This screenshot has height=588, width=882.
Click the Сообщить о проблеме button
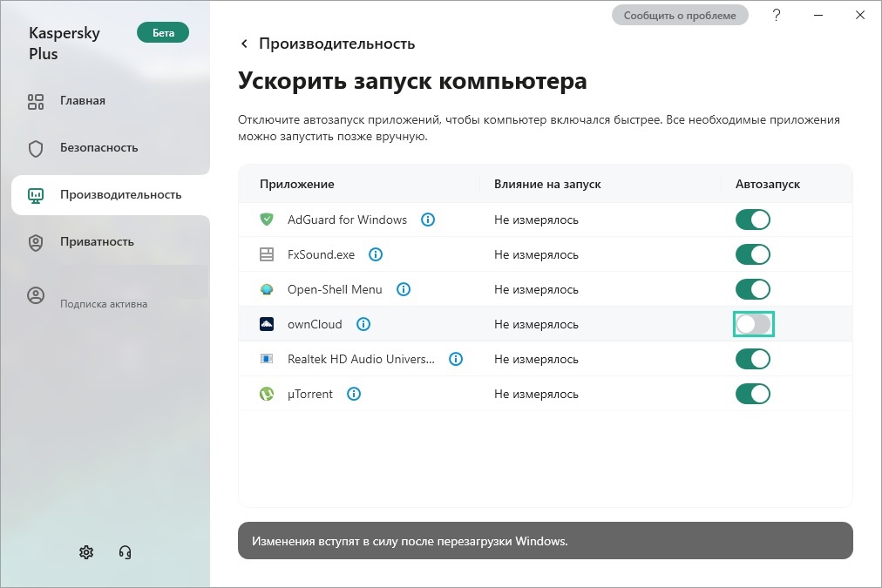(680, 15)
